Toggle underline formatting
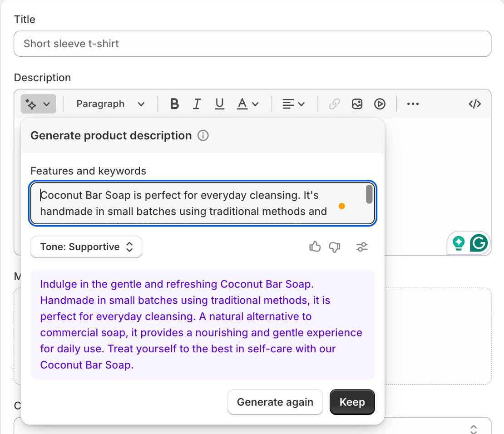504x434 pixels. point(220,104)
